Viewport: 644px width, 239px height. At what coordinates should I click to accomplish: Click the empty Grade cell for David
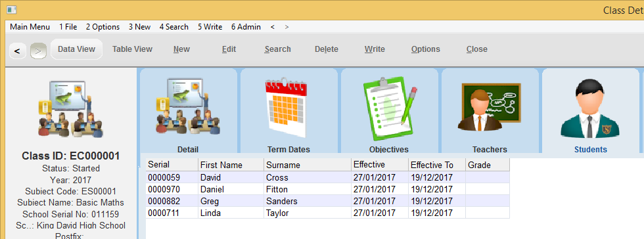point(488,177)
